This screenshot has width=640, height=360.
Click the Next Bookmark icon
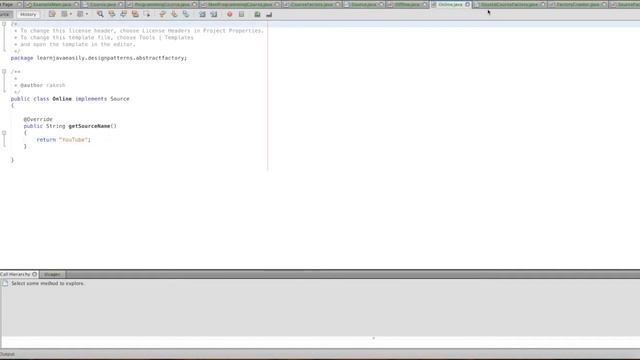[174, 14]
